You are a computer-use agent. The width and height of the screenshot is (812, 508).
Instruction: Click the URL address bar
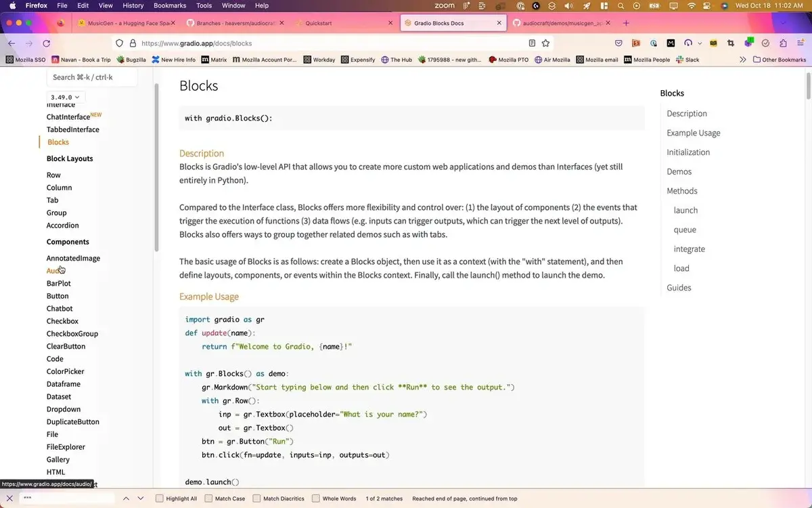(332, 43)
